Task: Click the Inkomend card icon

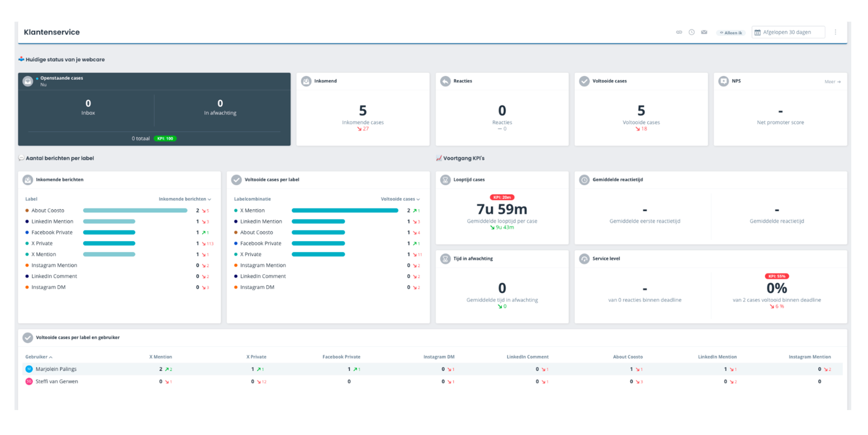Action: [306, 81]
